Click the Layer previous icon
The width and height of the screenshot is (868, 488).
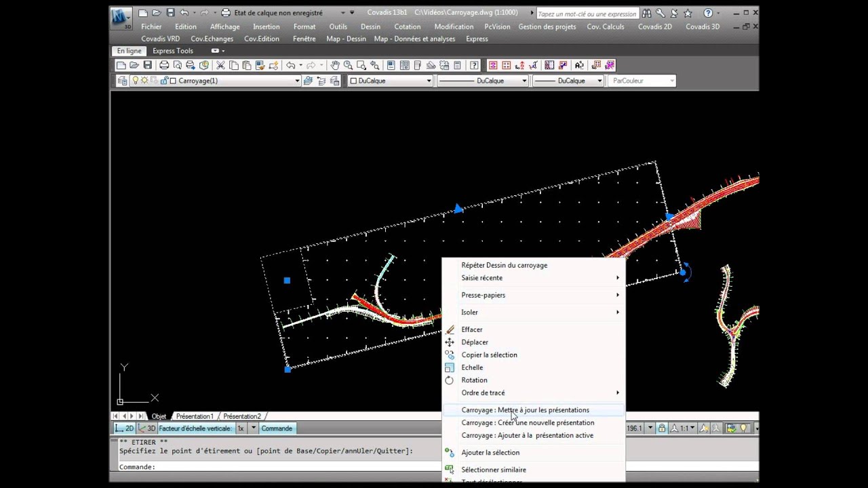(x=321, y=81)
